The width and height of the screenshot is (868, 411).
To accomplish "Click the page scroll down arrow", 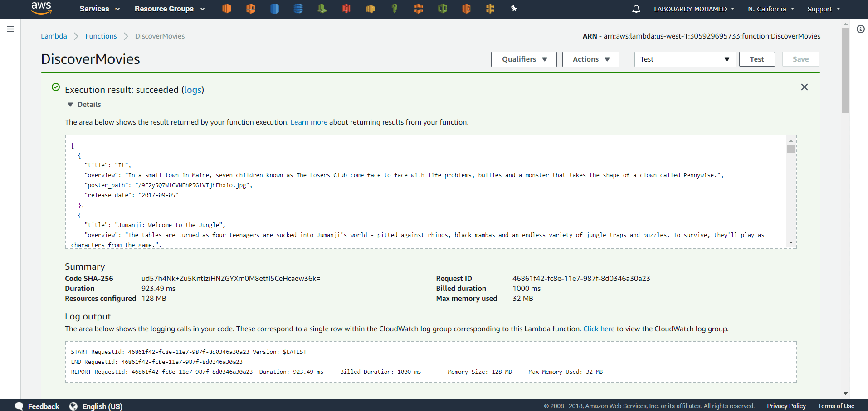I will point(845,394).
